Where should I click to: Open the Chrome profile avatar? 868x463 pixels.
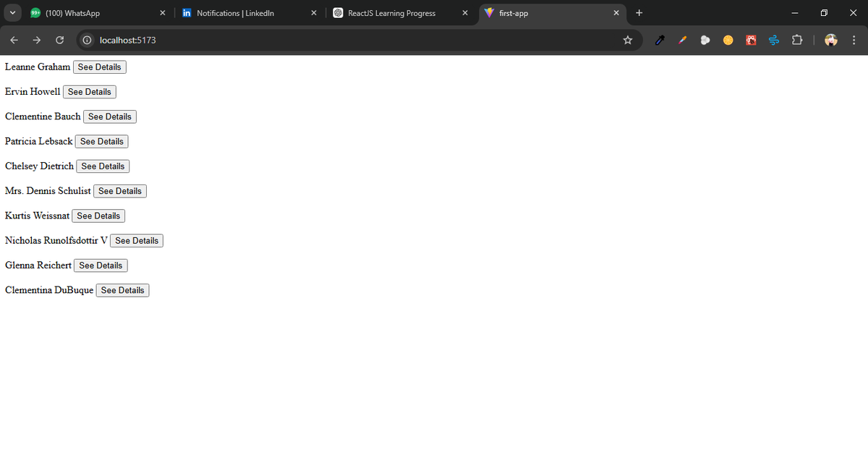tap(831, 40)
